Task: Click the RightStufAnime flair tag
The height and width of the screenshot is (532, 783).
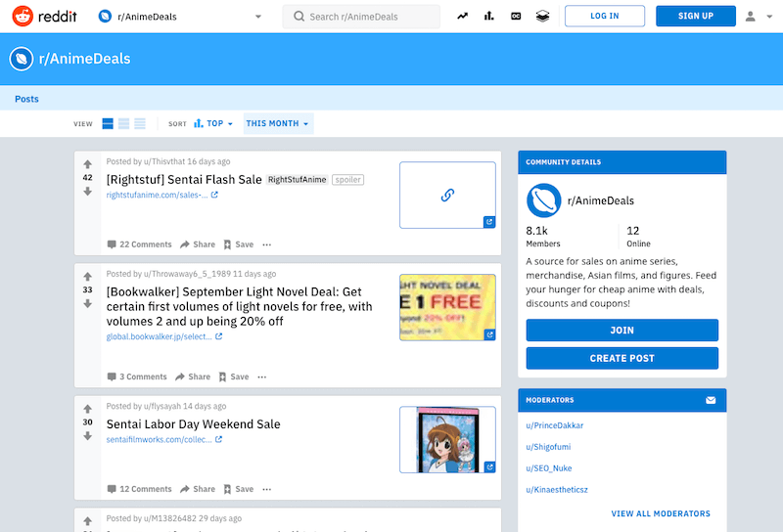Action: point(298,180)
